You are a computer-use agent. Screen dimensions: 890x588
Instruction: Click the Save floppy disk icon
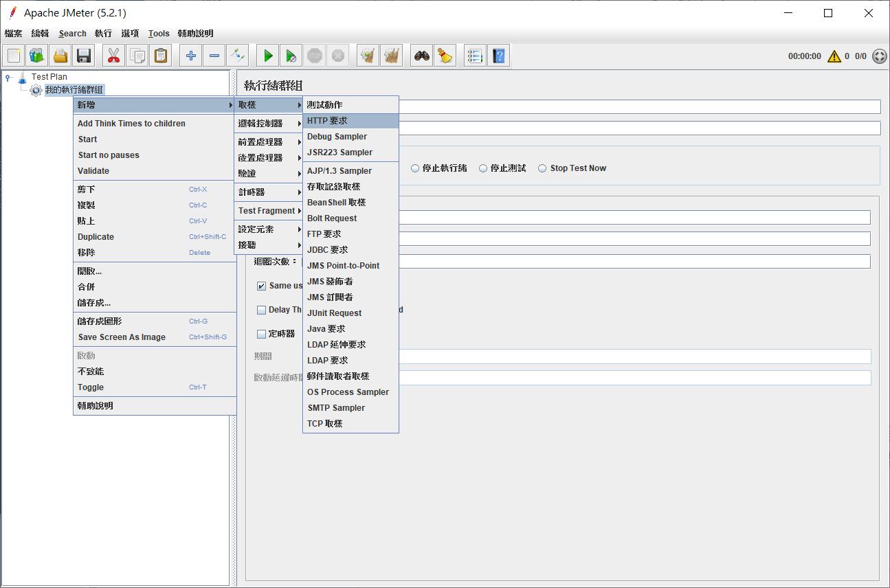click(84, 56)
